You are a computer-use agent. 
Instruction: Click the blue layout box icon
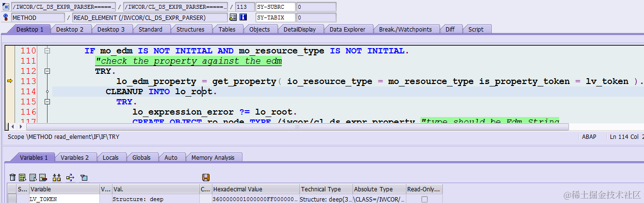(x=83, y=177)
